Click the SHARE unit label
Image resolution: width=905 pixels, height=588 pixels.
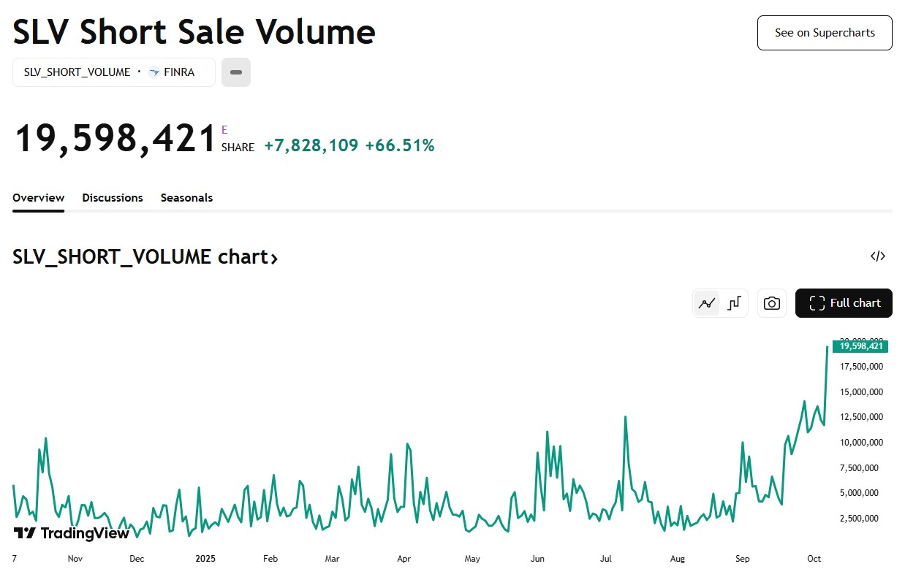(x=238, y=148)
